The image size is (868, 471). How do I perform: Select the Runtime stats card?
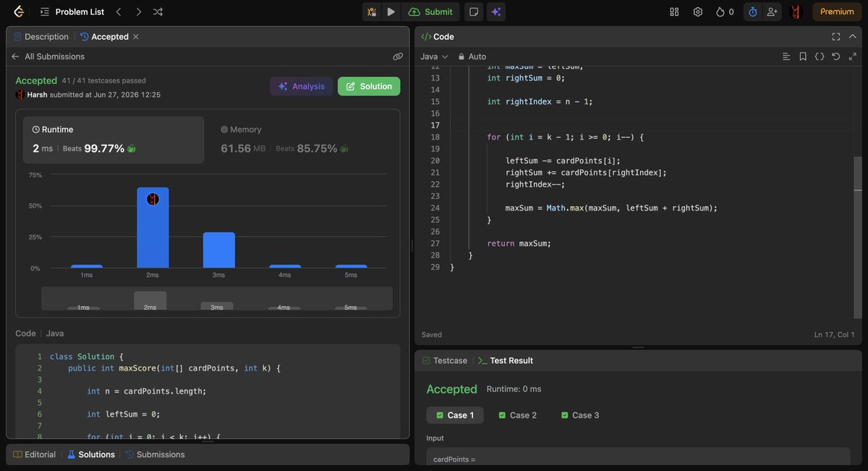[114, 140]
